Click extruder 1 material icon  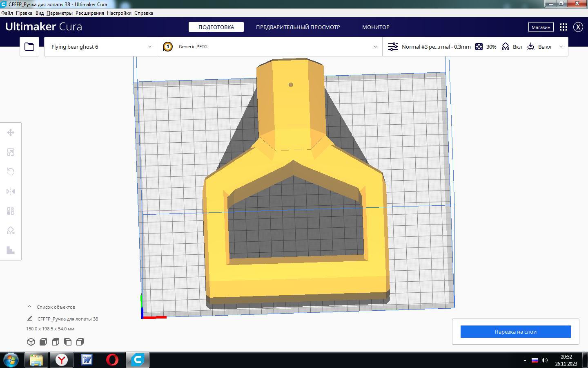[x=168, y=47]
